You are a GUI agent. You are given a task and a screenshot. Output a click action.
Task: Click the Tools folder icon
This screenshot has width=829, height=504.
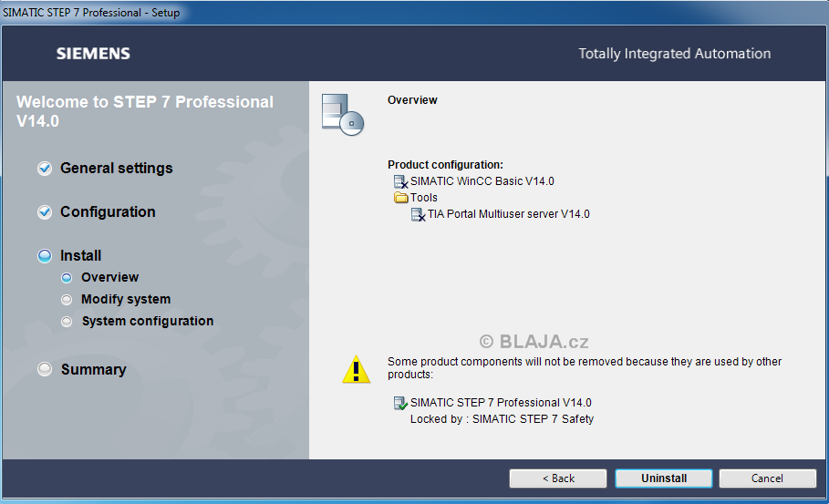point(400,198)
